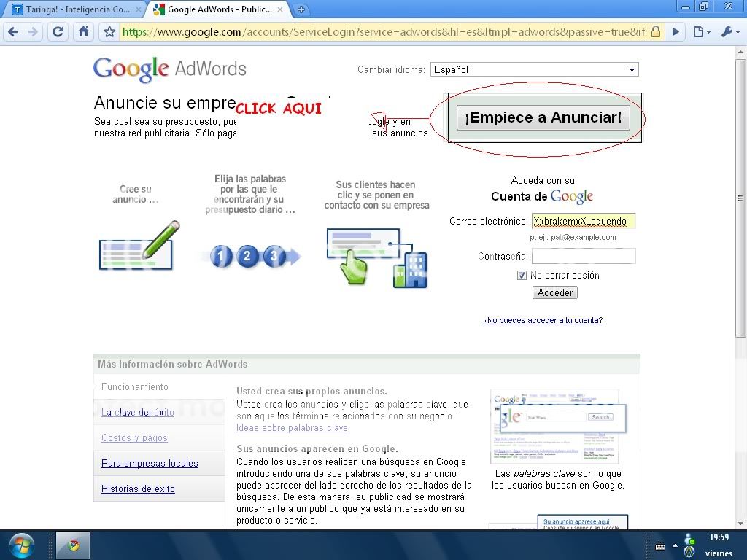Click the Go arrow next to address bar
The image size is (747, 560).
676,32
